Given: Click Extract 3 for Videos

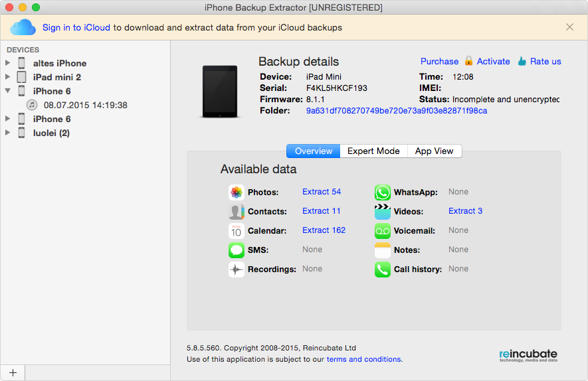Looking at the screenshot, I should pos(465,211).
